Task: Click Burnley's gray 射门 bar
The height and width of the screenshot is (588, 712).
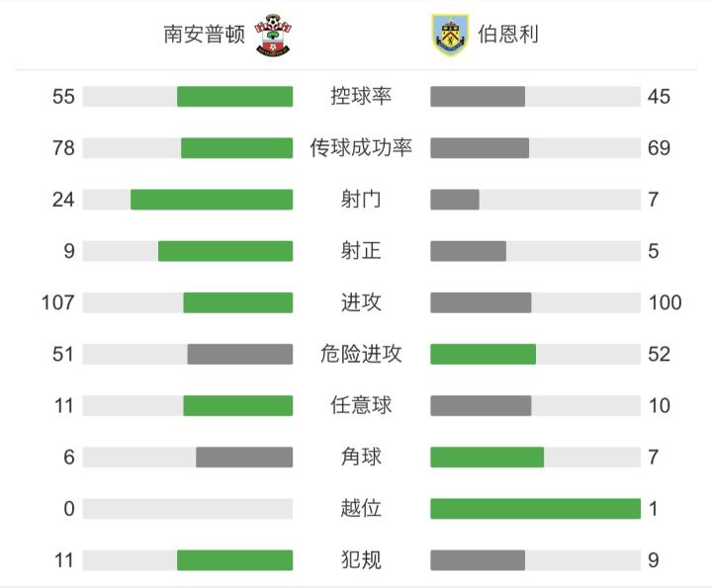Action: [x=455, y=200]
